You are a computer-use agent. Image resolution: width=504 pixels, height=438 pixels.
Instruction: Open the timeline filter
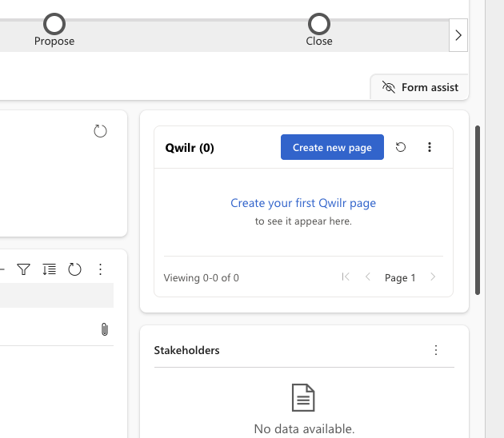pos(23,269)
